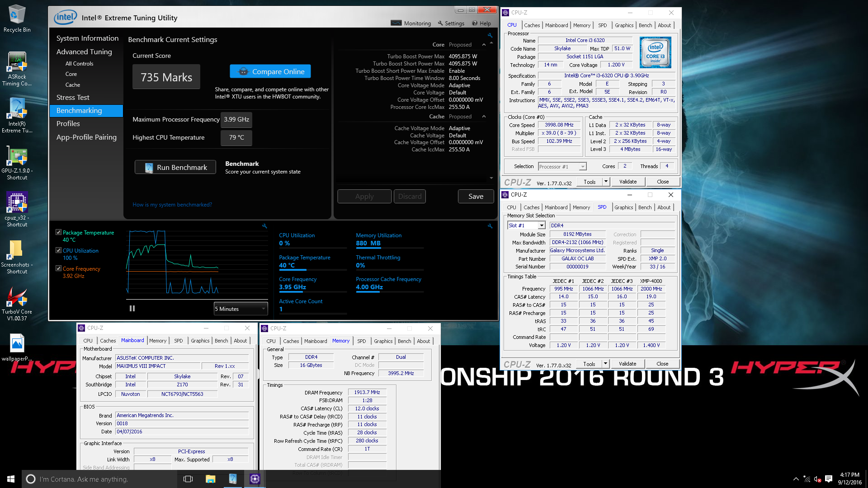Open Windows Start menu
The height and width of the screenshot is (488, 868).
click(x=11, y=479)
